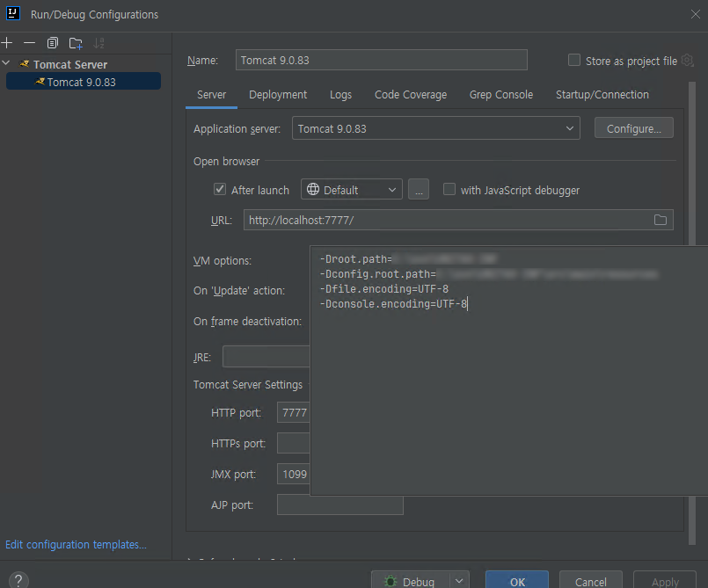The image size is (708, 588).
Task: Open the Debug button dropdown arrow
Action: [x=459, y=581]
